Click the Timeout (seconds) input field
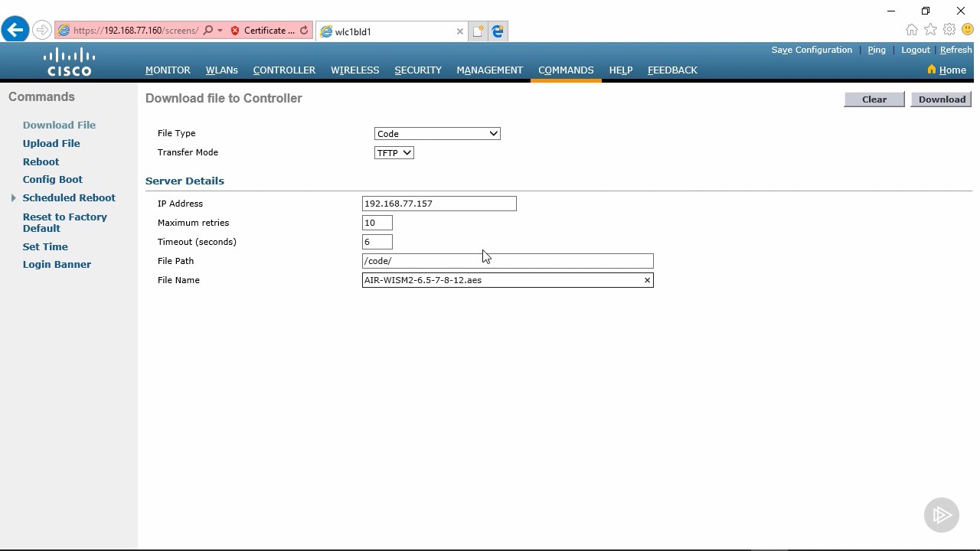 point(377,242)
